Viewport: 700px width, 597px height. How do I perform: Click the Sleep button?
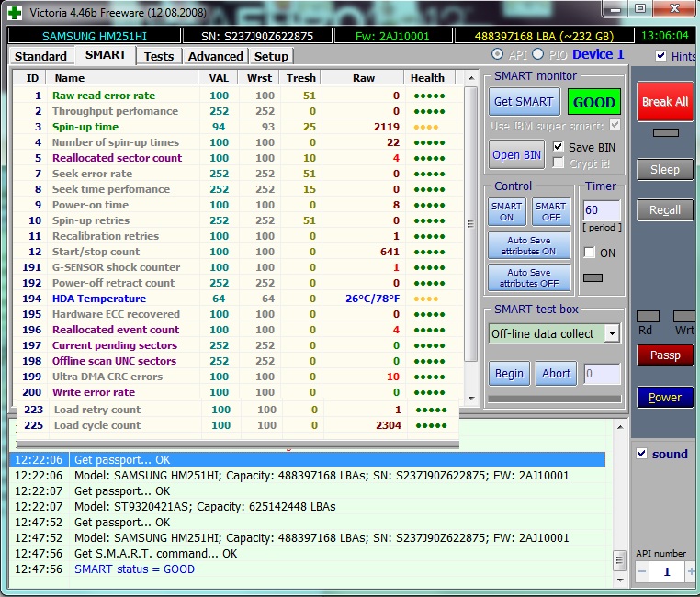[x=665, y=170]
